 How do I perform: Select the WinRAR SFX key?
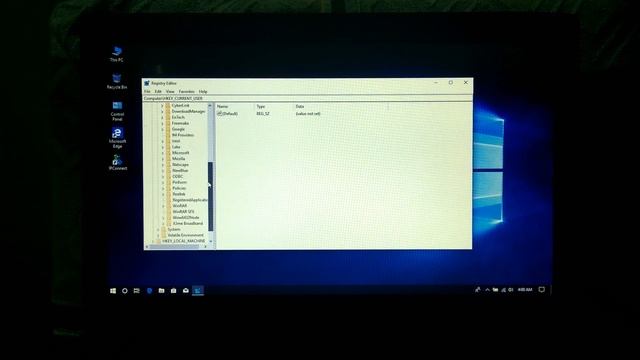click(183, 212)
